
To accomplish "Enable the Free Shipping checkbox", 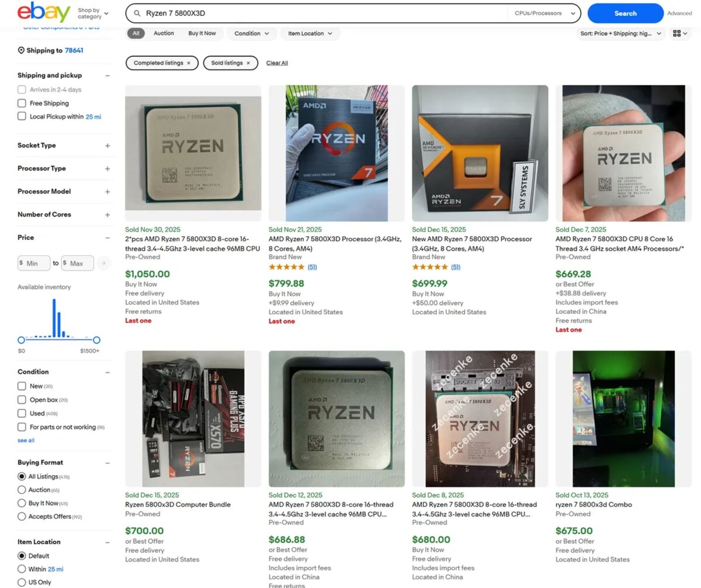I will pyautogui.click(x=21, y=103).
